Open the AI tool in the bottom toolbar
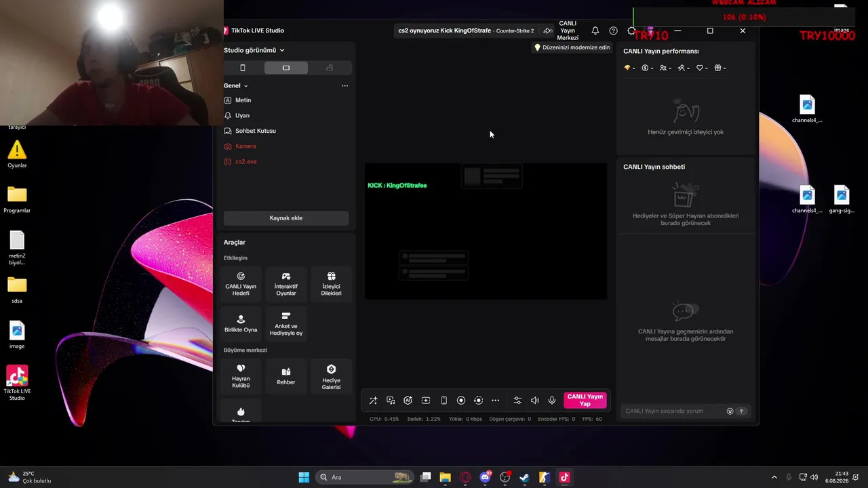868x488 pixels. click(x=408, y=401)
